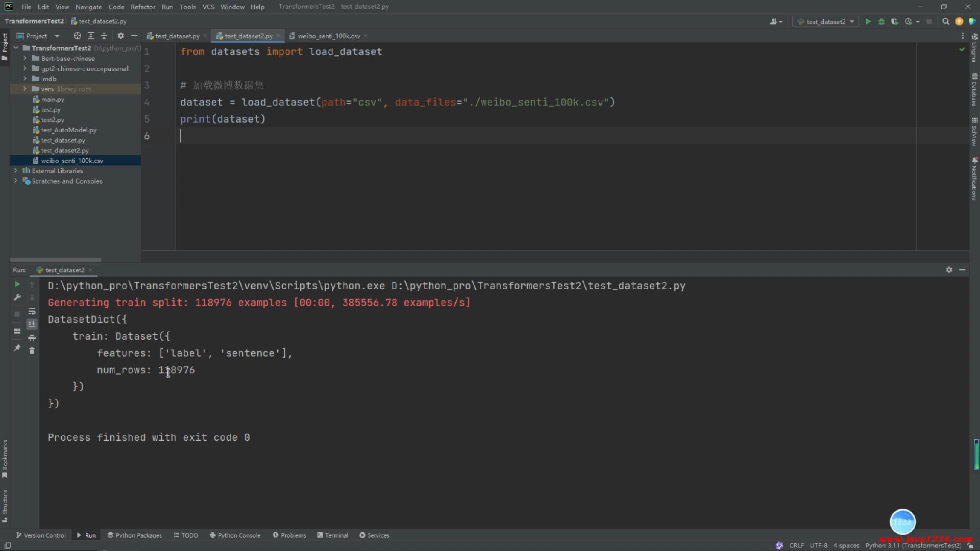Open Search Everywhere magnifier icon
The height and width of the screenshot is (551, 980).
945,21
